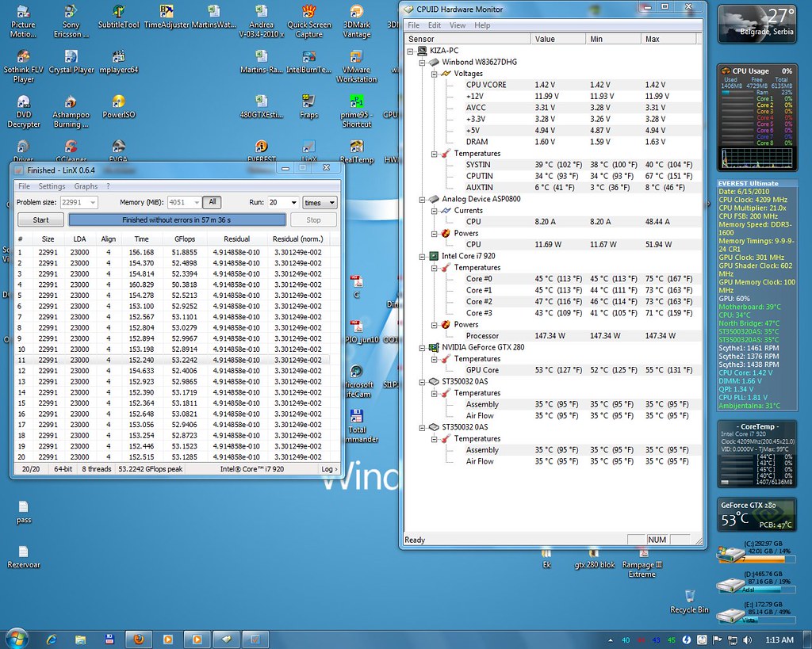Open the Settings menu in LinX
The image size is (812, 649).
coord(52,186)
